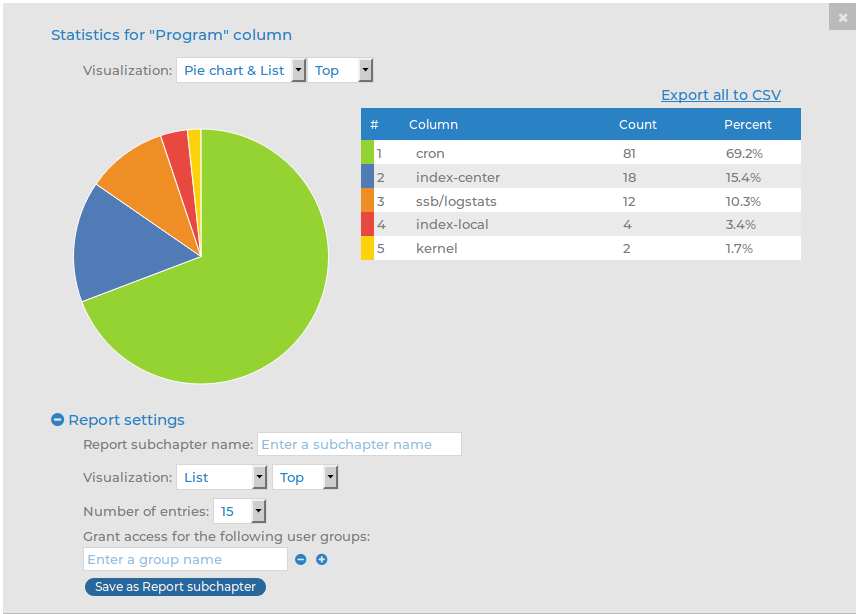
Task: Click the green cron color swatch
Action: [367, 154]
